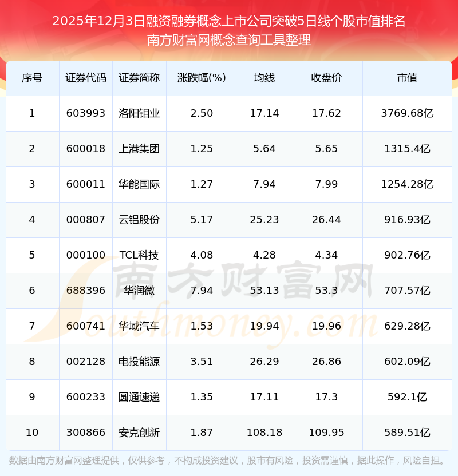Click market value 902.76亿
Screen dimensions: 458x476
click(407, 255)
